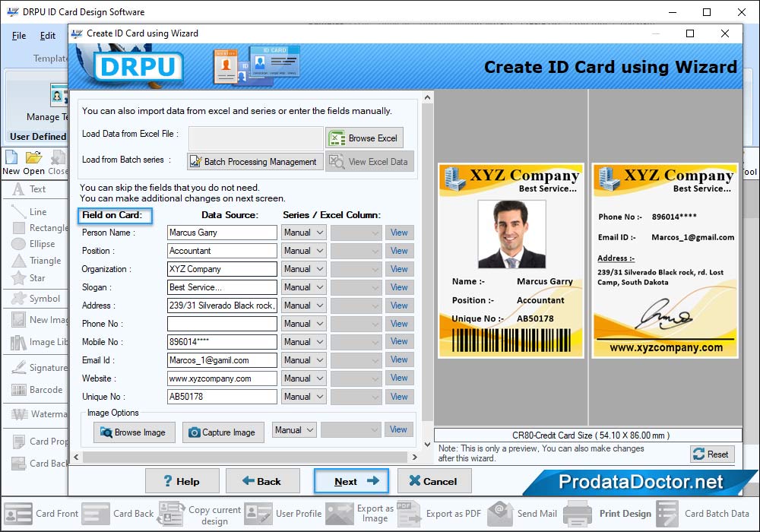
Task: Click the empty Phone No input field
Action: pyautogui.click(x=222, y=324)
